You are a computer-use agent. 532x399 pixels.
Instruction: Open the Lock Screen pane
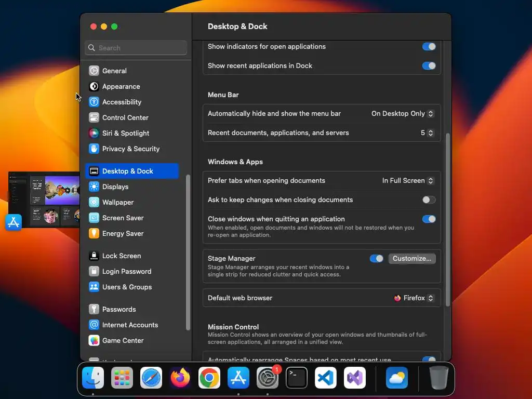tap(132, 256)
